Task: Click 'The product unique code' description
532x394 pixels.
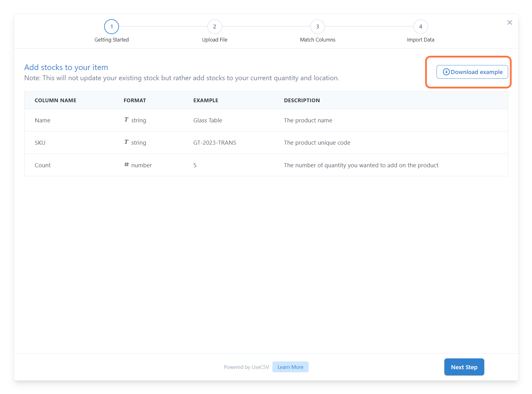Action: tap(317, 143)
